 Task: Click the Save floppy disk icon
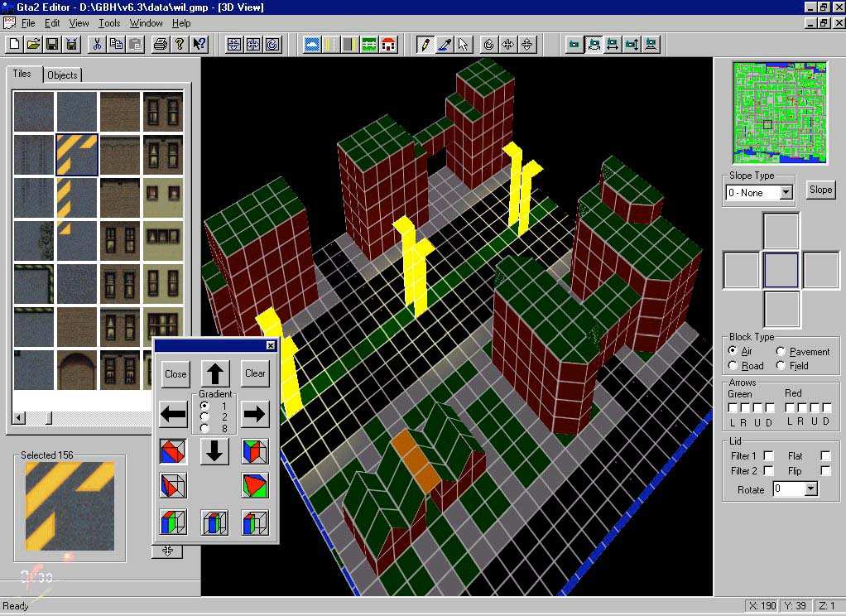52,44
